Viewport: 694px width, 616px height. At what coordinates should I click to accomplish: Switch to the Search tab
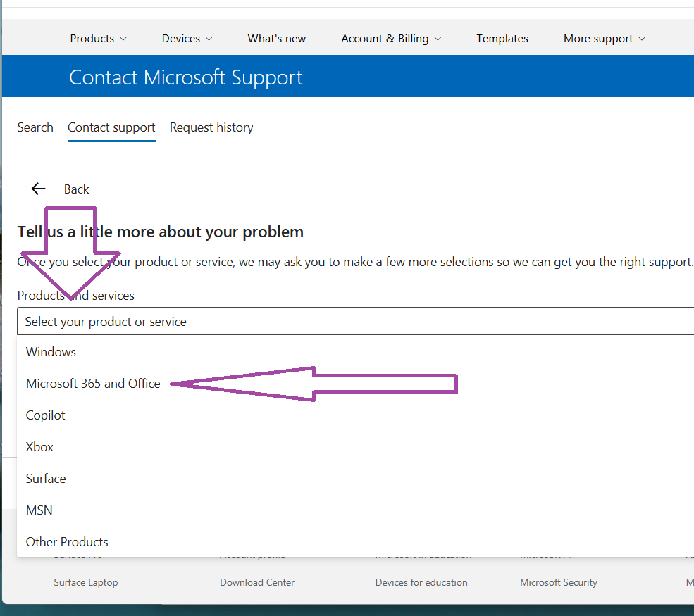pos(35,127)
